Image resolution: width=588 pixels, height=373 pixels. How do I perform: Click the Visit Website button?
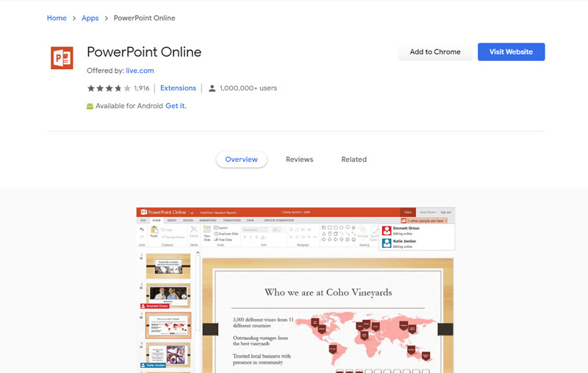511,52
